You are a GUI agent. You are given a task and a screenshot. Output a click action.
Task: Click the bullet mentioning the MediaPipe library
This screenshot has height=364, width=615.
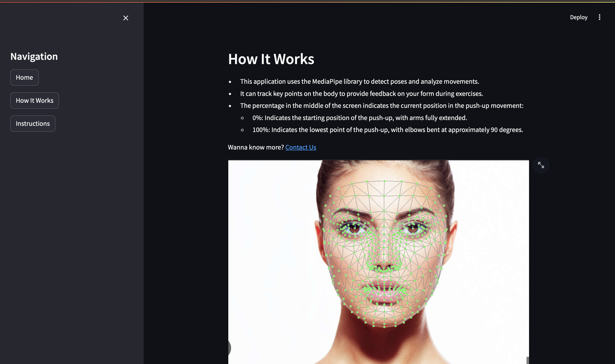[359, 81]
